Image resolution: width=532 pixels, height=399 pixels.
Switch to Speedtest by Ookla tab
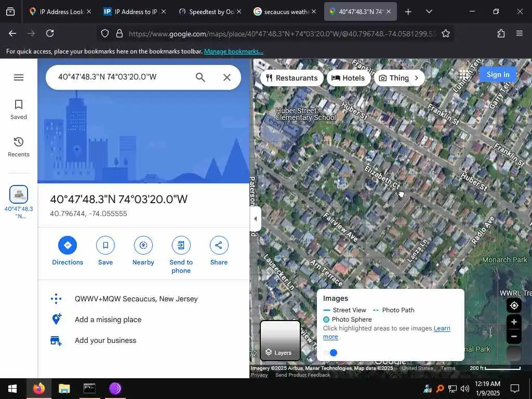(x=210, y=11)
